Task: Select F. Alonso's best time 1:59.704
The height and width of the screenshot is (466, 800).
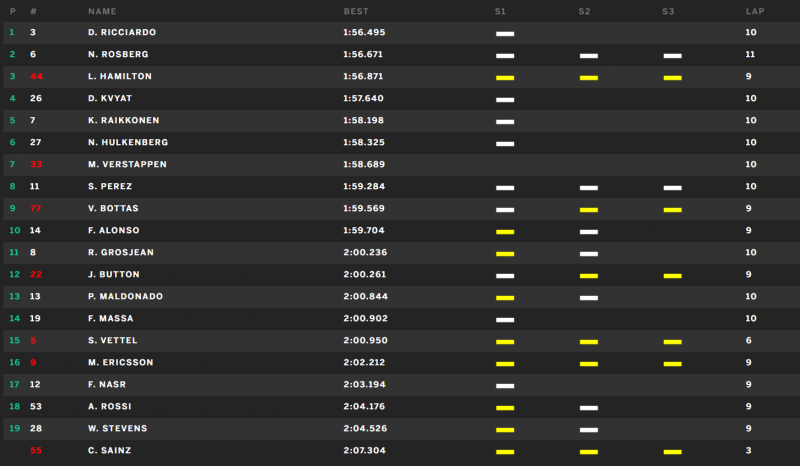Action: [364, 230]
